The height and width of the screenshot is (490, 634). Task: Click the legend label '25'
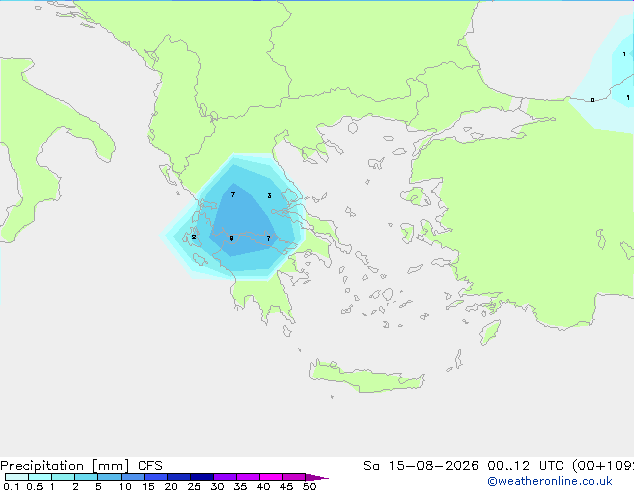pos(194,486)
